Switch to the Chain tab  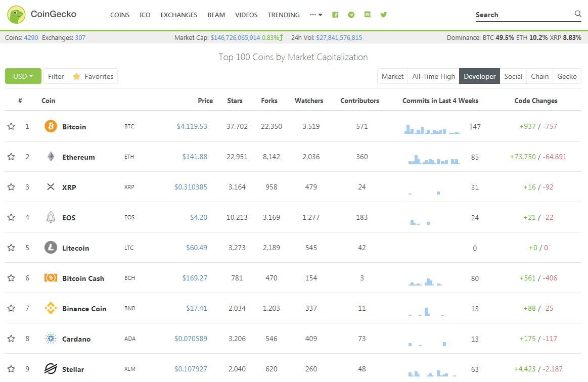tap(539, 76)
